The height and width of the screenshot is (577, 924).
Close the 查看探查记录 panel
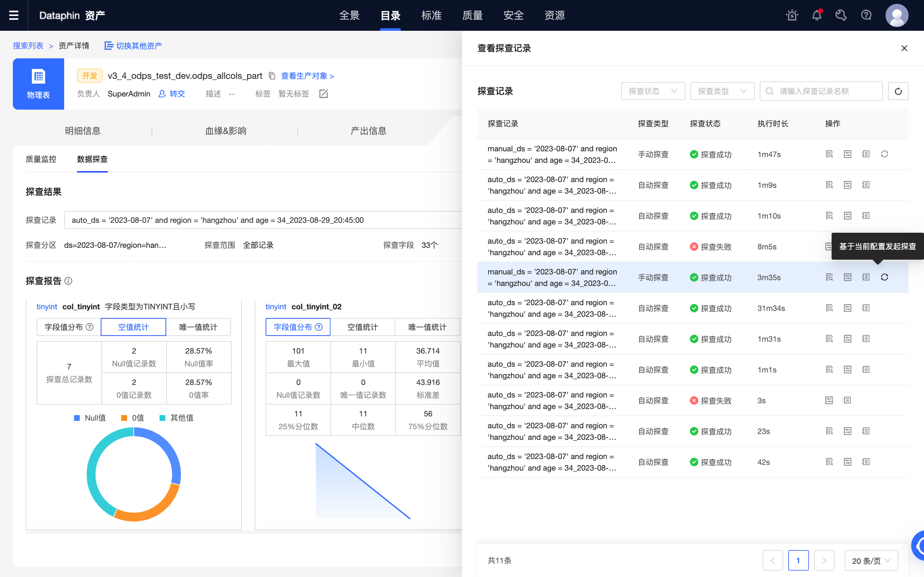pos(904,48)
